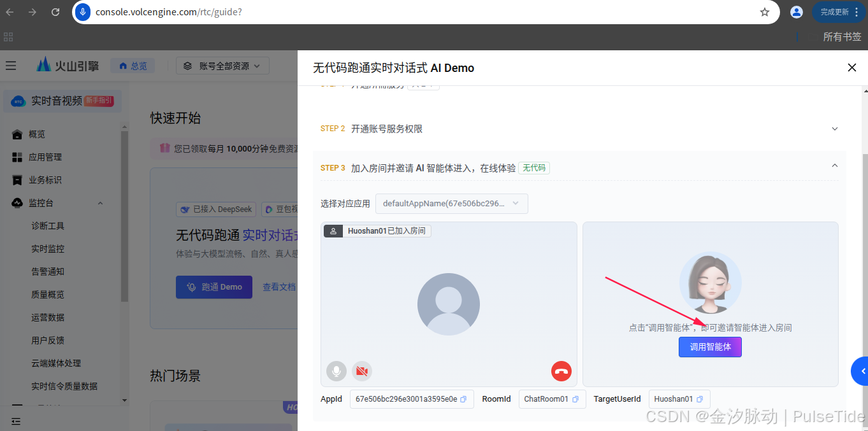Open the 所有书签 bookmarks folder
The image size is (868, 431).
(x=842, y=37)
